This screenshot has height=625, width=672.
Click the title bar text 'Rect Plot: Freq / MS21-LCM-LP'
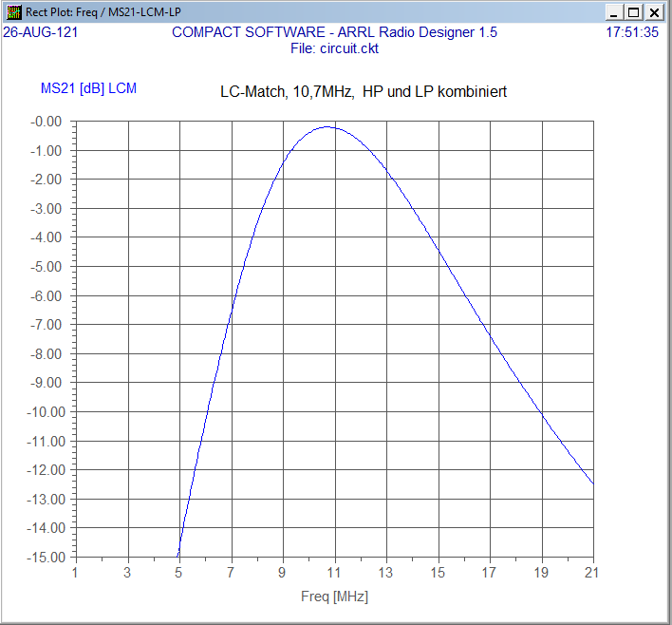[x=103, y=12]
